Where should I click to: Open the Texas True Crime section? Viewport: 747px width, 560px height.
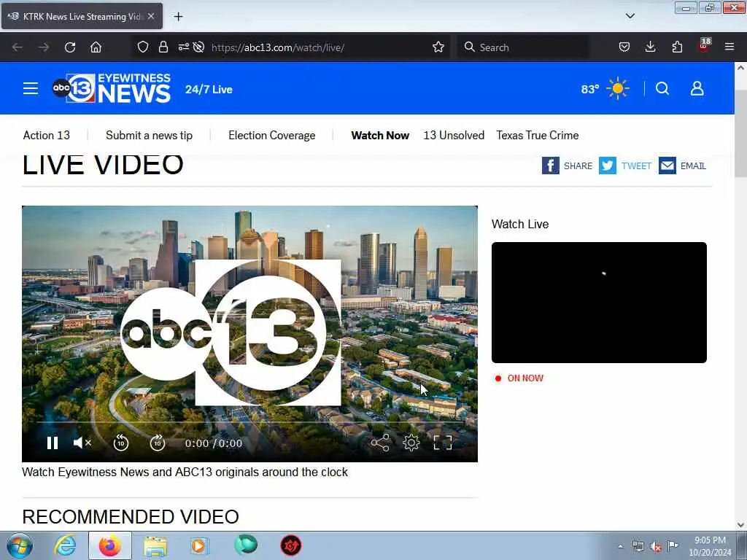(538, 135)
